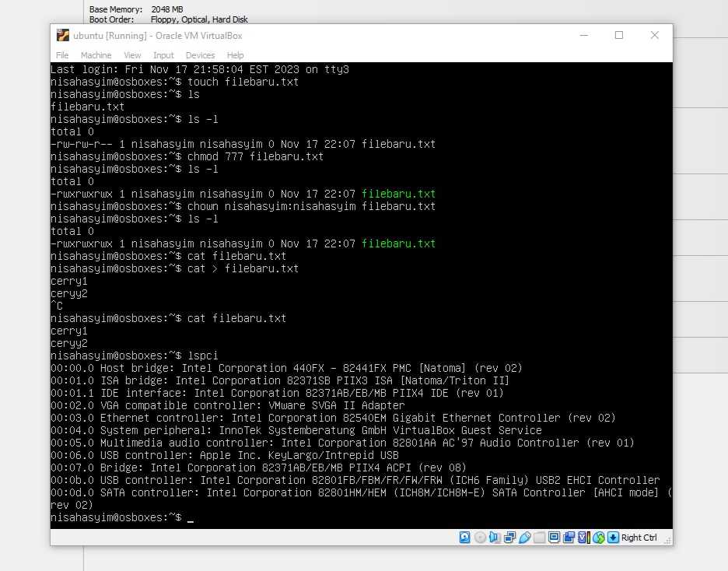Minimize the ubuntu VirtualBox window

[x=584, y=35]
